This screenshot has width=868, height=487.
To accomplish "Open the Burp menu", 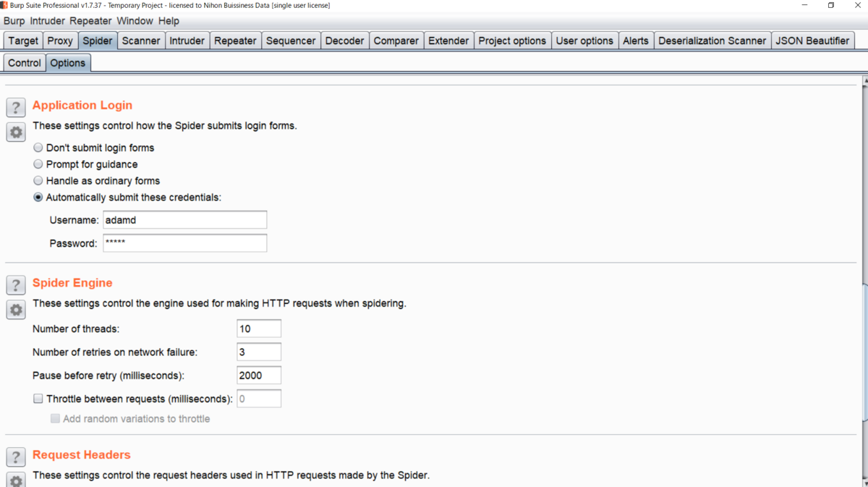I will [14, 21].
